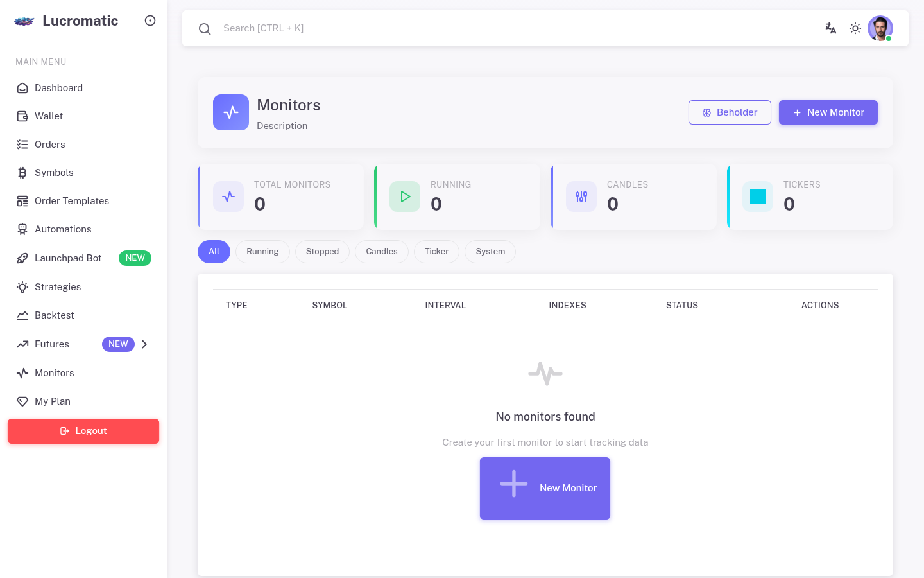
Task: Open the Monitors waveform icon in sidebar
Action: (22, 373)
